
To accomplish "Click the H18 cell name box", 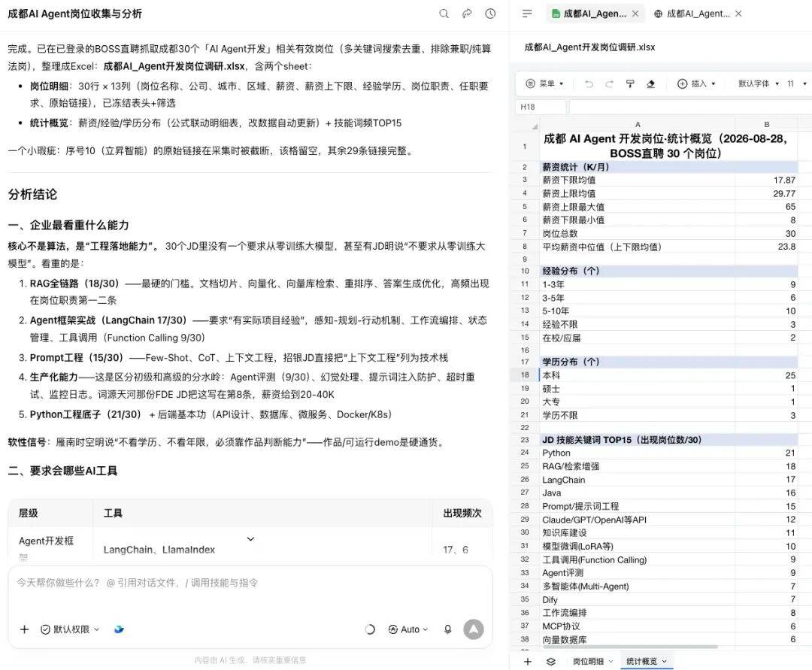I will pos(541,107).
